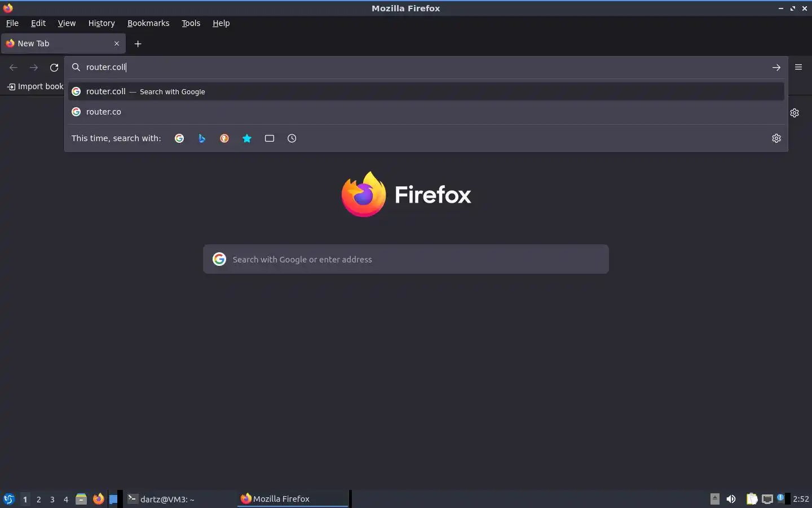
Task: Open the Firefox hamburger application menu
Action: click(x=798, y=67)
